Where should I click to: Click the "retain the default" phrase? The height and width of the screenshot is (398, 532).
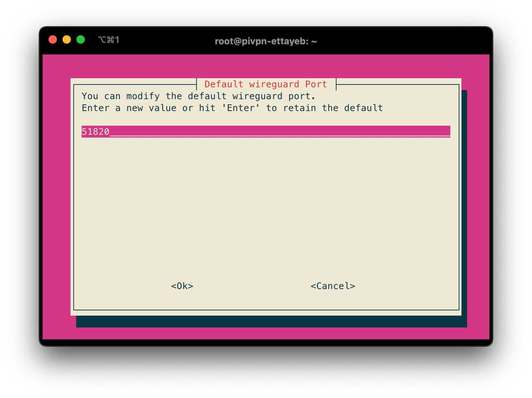(x=333, y=108)
